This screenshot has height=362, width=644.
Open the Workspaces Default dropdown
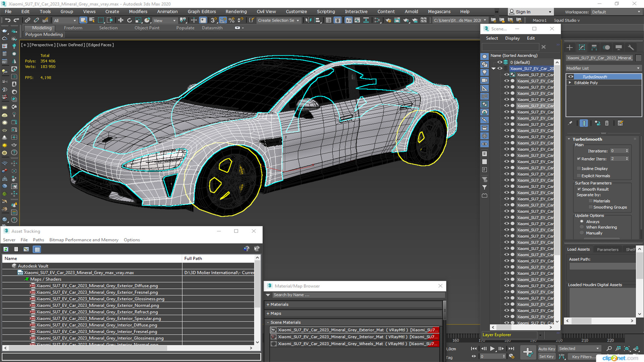(616, 12)
